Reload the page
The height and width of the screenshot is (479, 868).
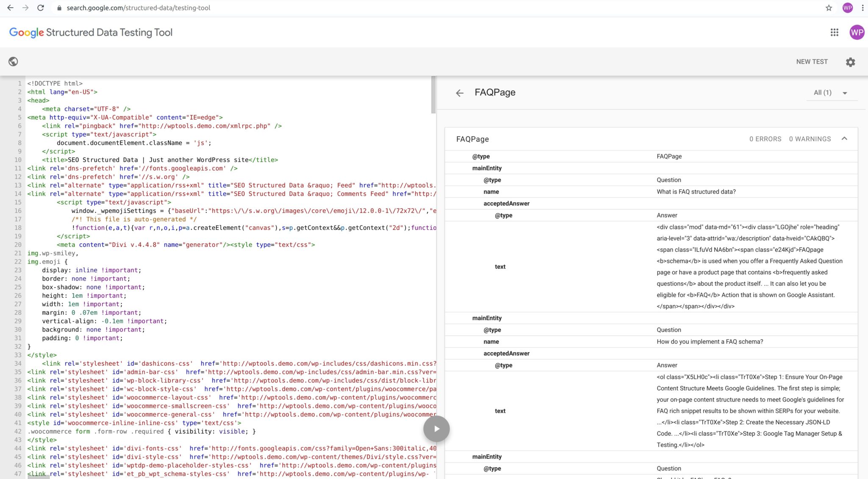(41, 8)
